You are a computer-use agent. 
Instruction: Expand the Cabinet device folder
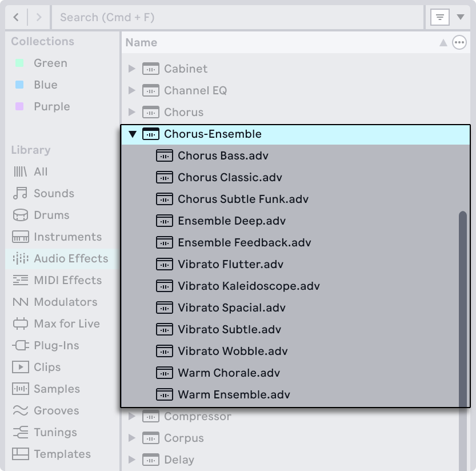tap(132, 69)
